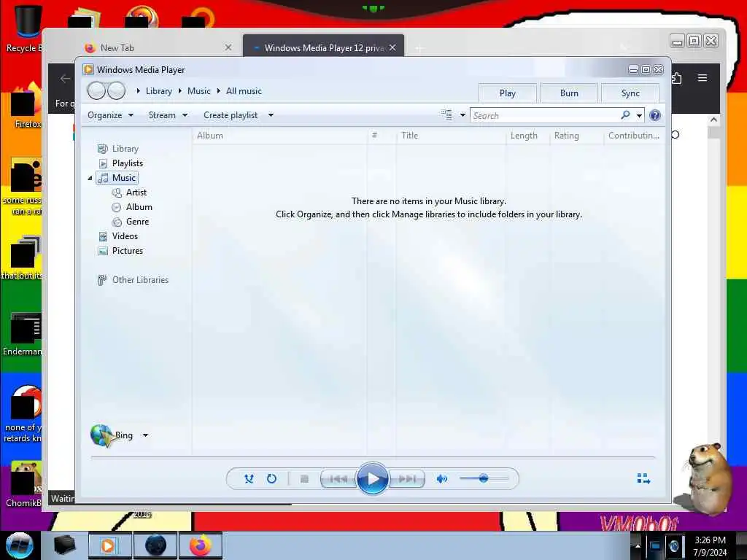Open the arrow before All music breadcrumb
Viewport: 747px width, 560px height.
point(219,91)
